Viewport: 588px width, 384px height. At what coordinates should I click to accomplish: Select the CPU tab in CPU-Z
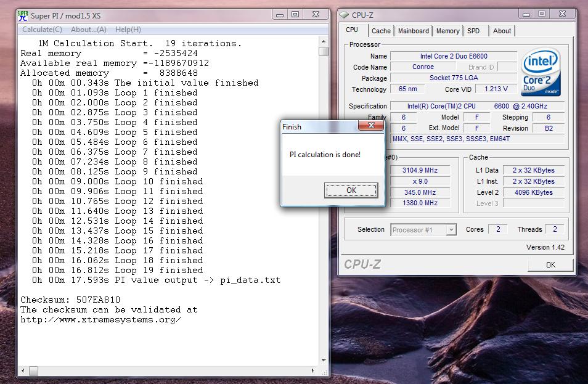[x=352, y=30]
